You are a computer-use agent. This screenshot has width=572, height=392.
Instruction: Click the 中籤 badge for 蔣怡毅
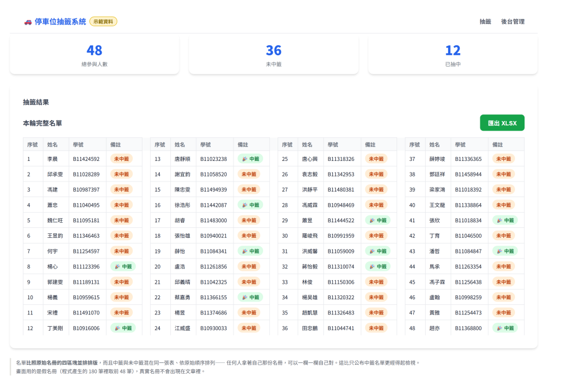pyautogui.click(x=378, y=266)
